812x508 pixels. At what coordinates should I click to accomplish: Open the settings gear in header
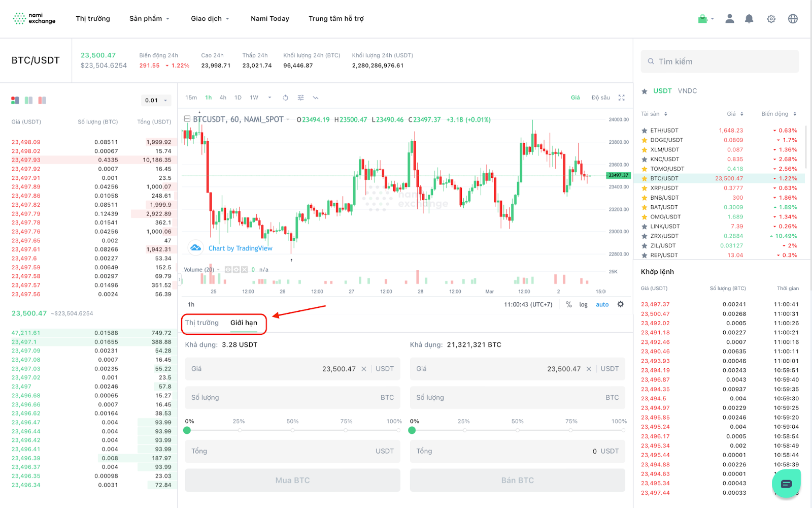tap(771, 19)
